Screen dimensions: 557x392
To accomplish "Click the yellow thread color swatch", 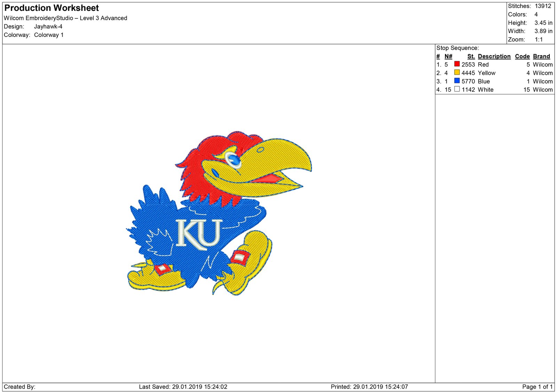I will 457,72.
